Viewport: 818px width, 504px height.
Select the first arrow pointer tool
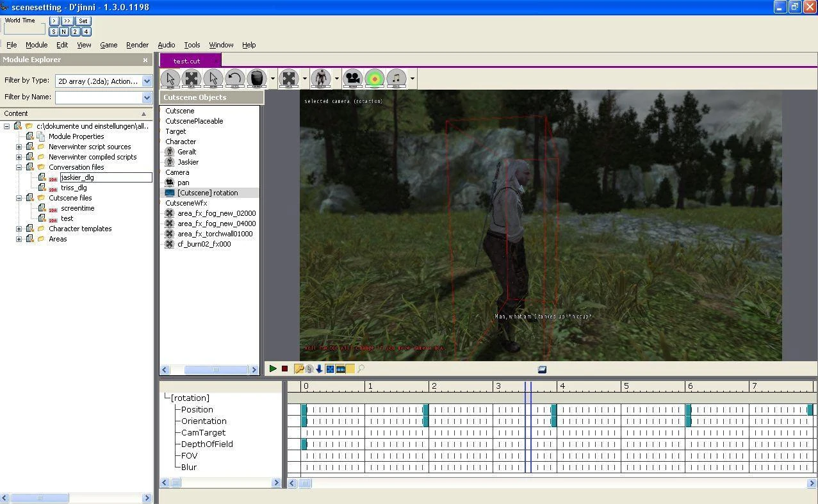[x=170, y=79]
